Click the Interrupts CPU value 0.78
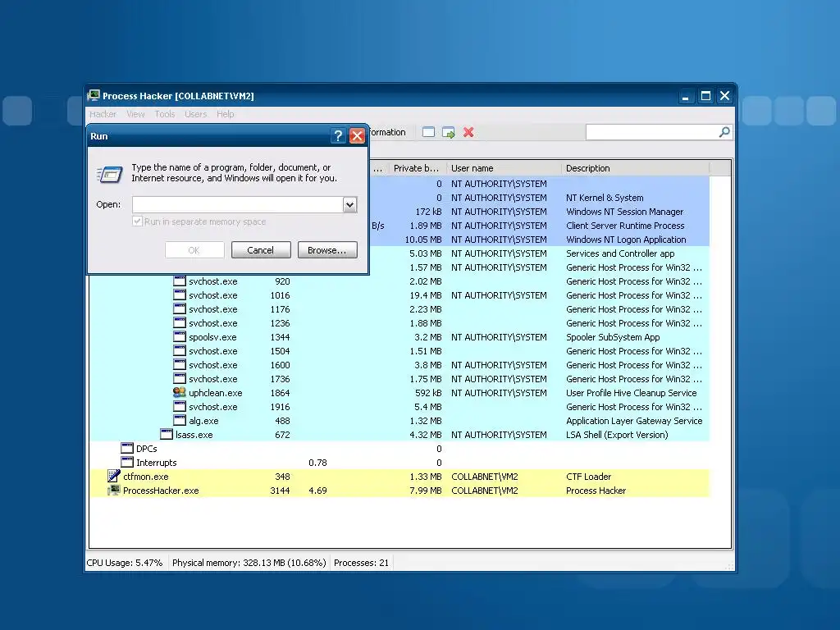Viewport: 840px width, 630px height. tap(317, 463)
